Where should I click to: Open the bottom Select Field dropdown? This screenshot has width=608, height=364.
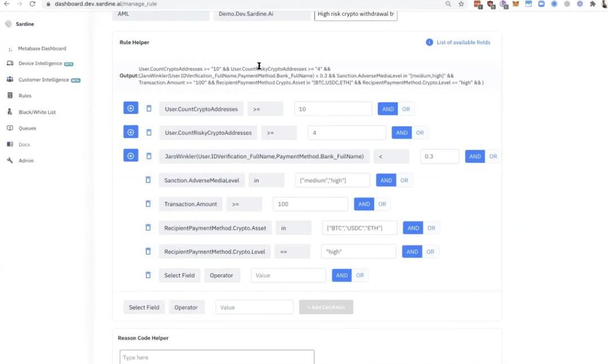pos(144,307)
